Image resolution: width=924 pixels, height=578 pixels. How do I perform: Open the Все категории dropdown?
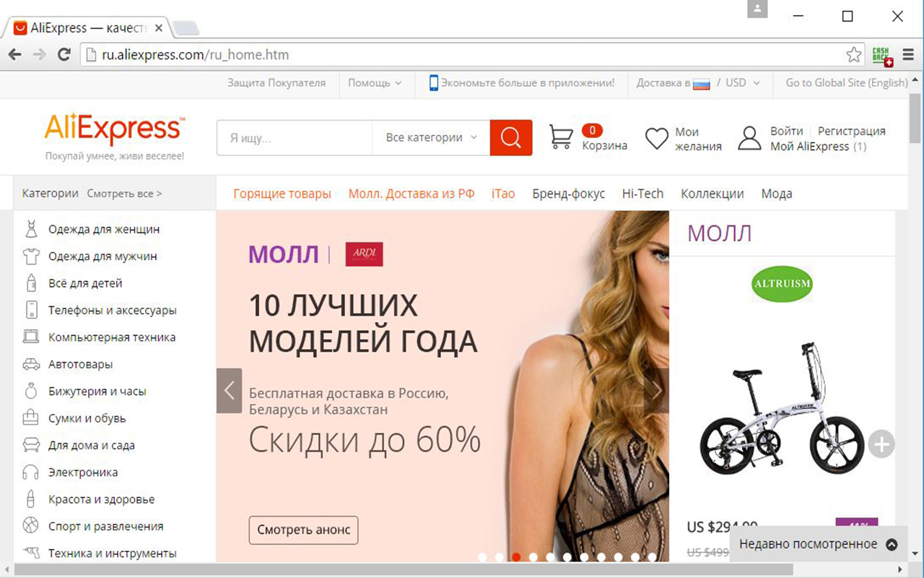[x=432, y=137]
